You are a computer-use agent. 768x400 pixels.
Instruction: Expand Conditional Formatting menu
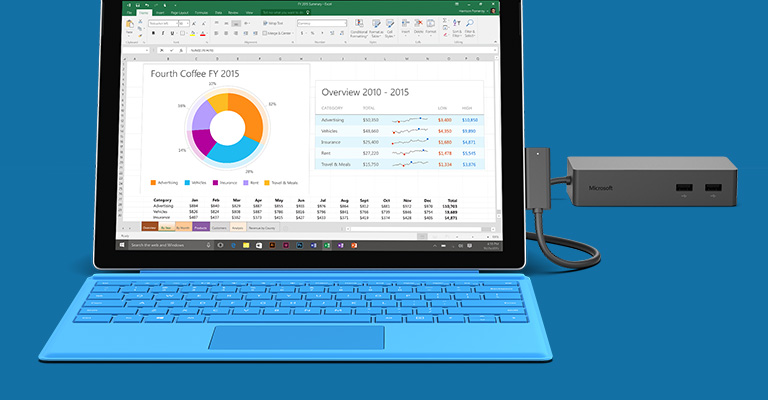point(359,28)
